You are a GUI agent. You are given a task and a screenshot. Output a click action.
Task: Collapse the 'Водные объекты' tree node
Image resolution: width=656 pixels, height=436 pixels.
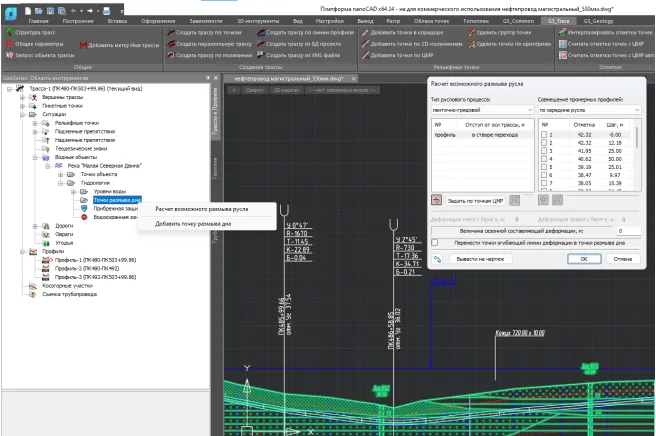[34, 157]
